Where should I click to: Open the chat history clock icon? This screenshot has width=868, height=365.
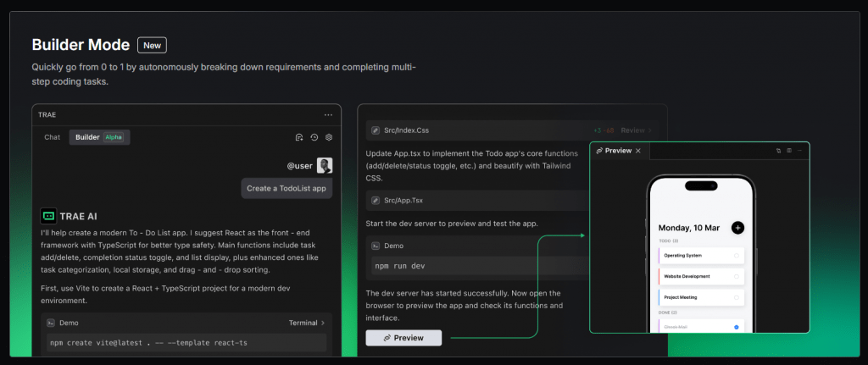coord(314,137)
